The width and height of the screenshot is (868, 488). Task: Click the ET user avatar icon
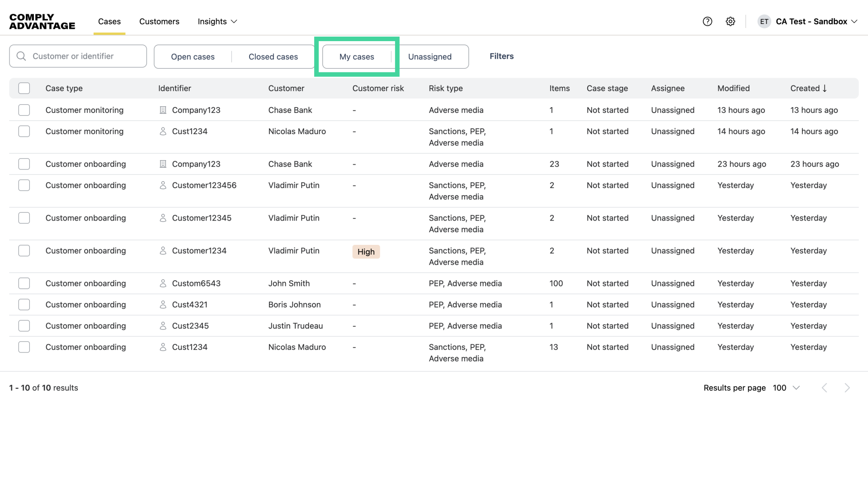tap(764, 21)
